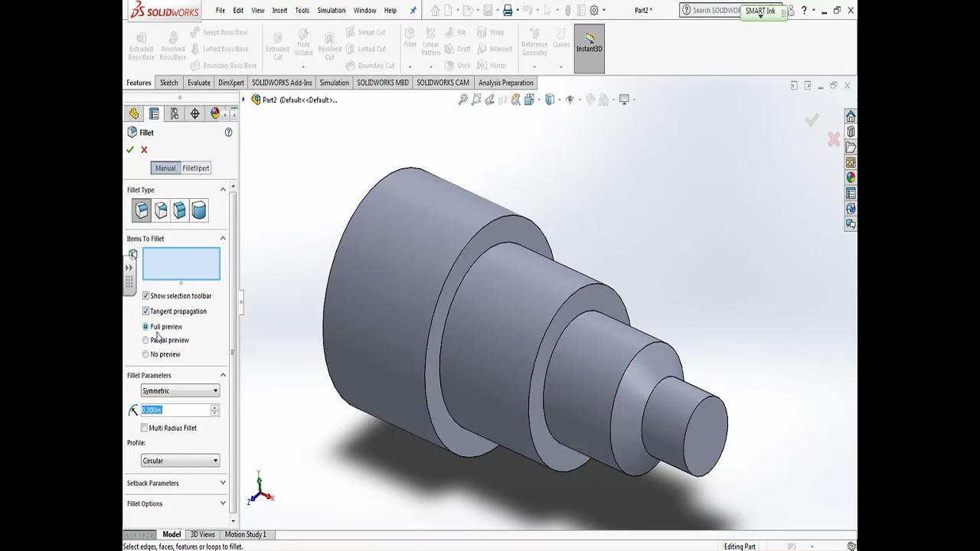Open the File menu
The image size is (980, 551).
point(220,11)
